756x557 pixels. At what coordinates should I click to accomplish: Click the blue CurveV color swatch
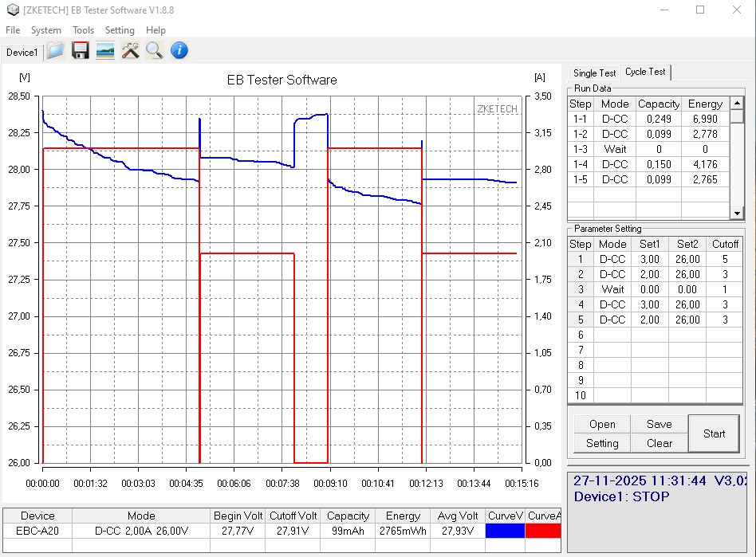click(x=505, y=531)
